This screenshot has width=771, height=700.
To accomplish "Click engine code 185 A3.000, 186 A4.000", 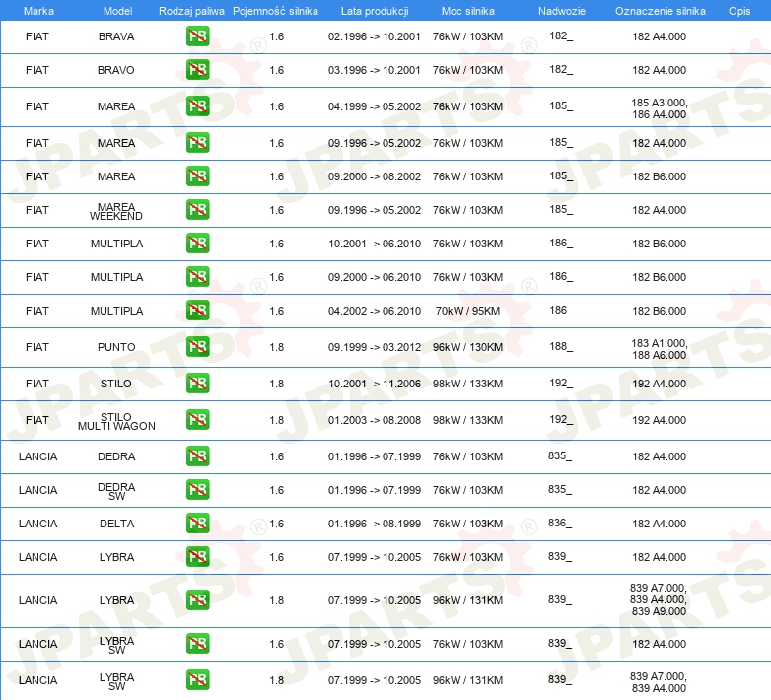I will 659,108.
